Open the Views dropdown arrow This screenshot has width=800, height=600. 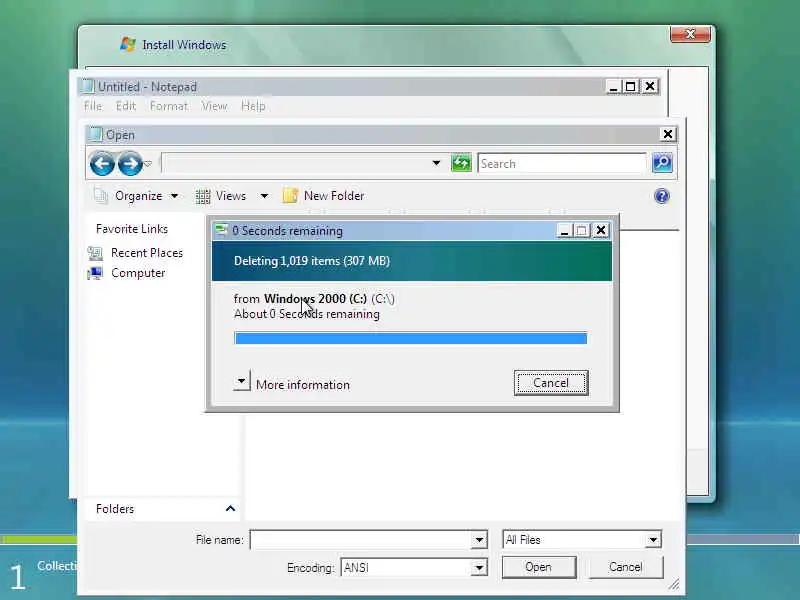coord(264,196)
